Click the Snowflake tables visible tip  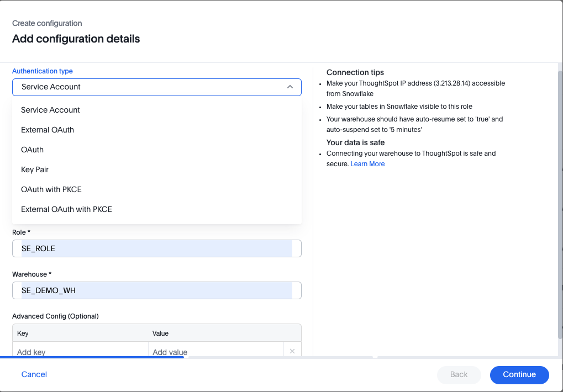pyautogui.click(x=399, y=107)
